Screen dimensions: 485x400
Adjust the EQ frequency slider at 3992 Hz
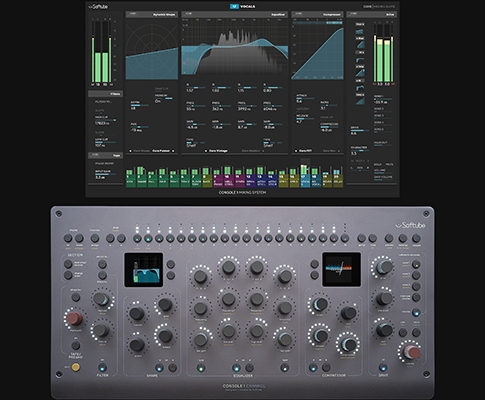click(247, 106)
